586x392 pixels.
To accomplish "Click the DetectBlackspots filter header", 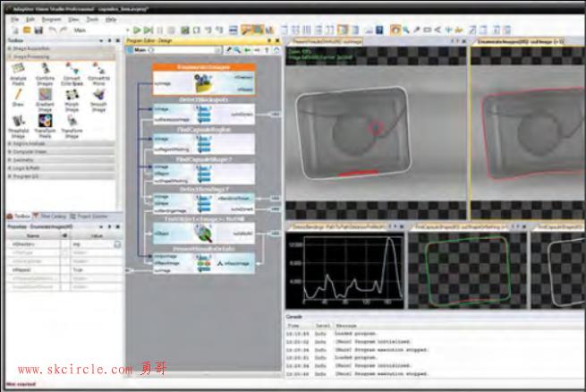I will (204, 99).
